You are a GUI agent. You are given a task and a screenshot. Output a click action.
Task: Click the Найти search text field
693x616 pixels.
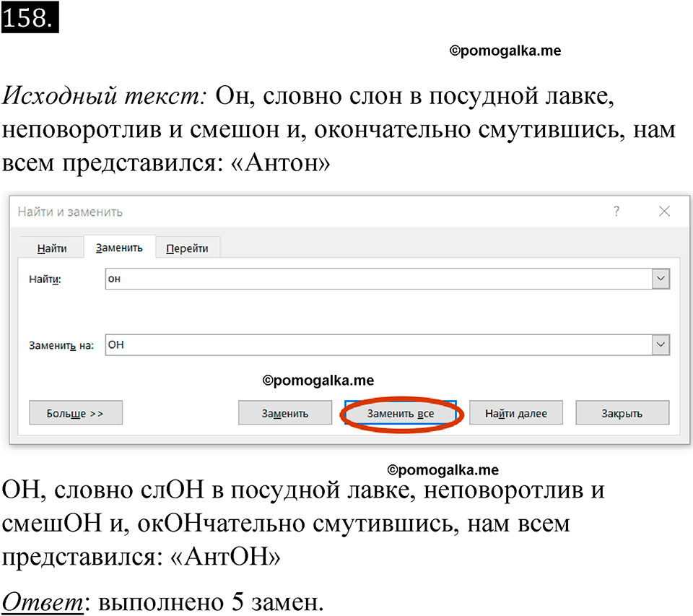[379, 279]
